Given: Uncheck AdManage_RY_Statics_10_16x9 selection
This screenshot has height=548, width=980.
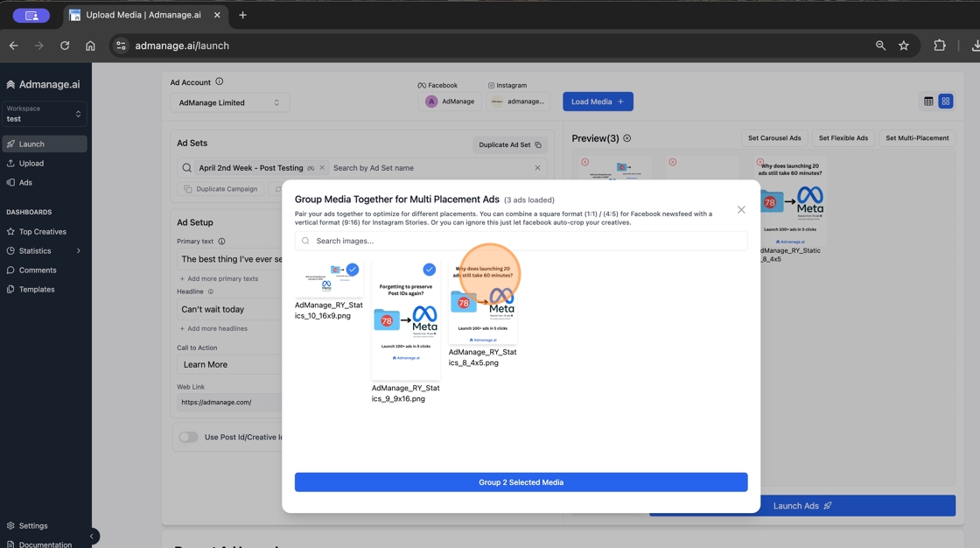Looking at the screenshot, I should [353, 270].
